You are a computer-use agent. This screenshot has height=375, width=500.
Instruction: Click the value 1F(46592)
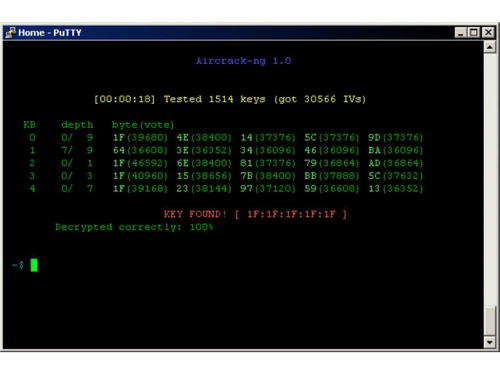point(140,163)
